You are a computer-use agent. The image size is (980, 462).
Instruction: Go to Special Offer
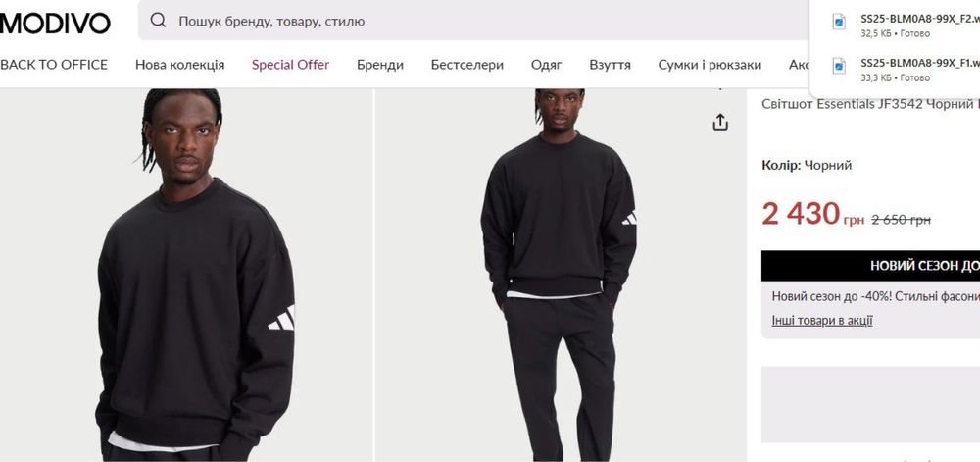[x=291, y=65]
